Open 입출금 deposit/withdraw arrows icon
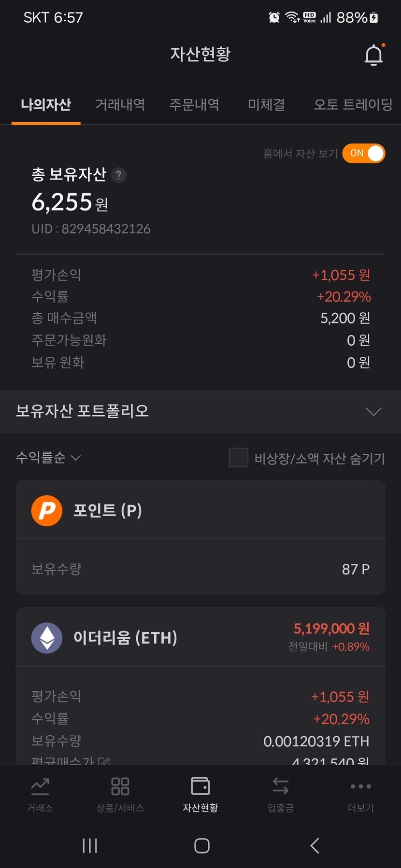 point(280,786)
